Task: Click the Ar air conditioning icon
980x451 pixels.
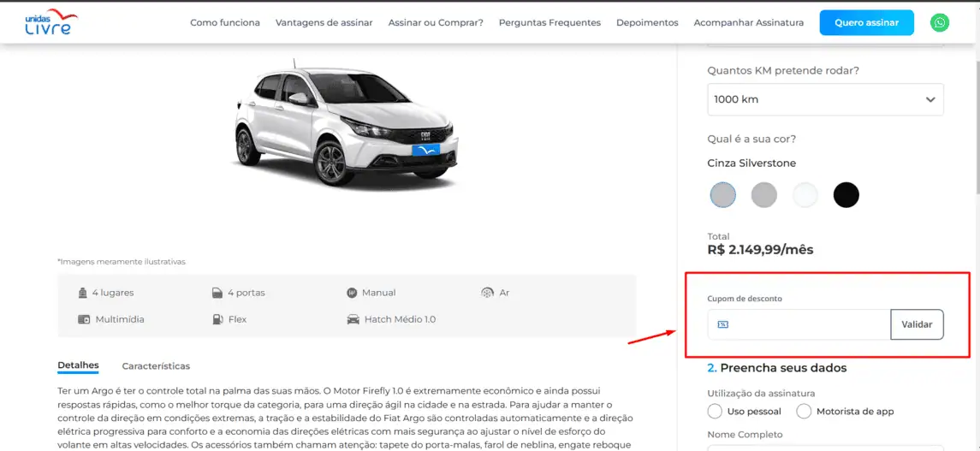Action: coord(487,293)
